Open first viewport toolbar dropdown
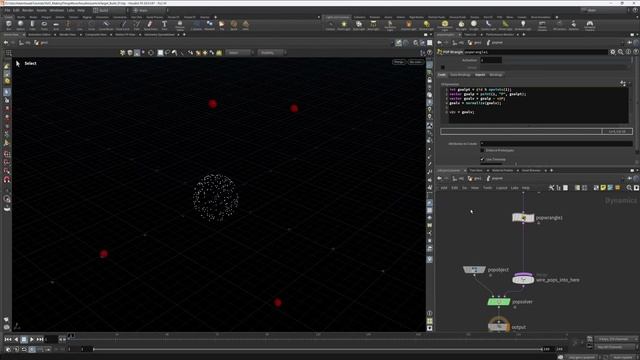The image size is (640, 360). coord(239,53)
